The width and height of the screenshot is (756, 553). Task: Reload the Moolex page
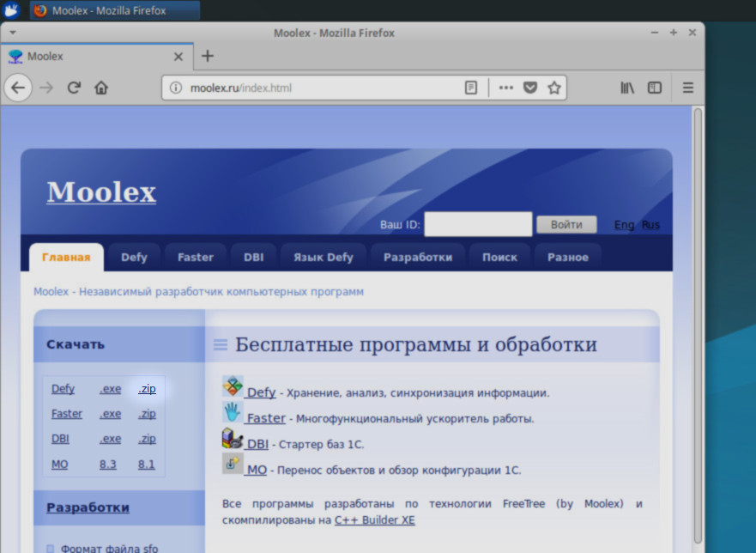pyautogui.click(x=74, y=88)
